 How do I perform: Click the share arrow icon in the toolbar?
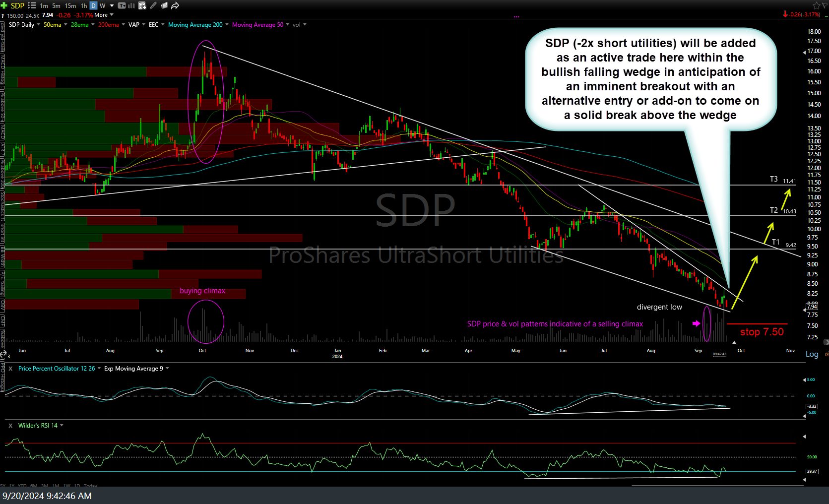pyautogui.click(x=175, y=5)
